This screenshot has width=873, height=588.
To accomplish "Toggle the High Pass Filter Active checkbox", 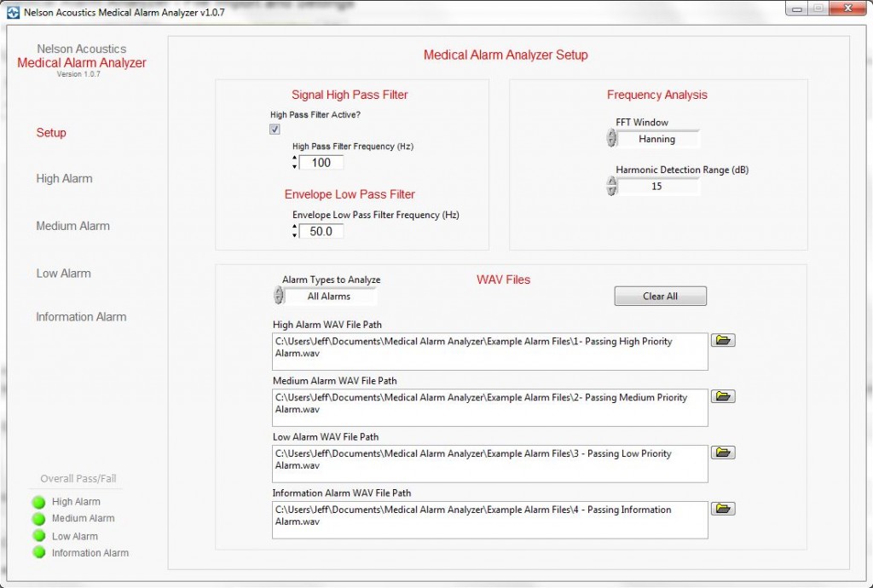I will [275, 129].
